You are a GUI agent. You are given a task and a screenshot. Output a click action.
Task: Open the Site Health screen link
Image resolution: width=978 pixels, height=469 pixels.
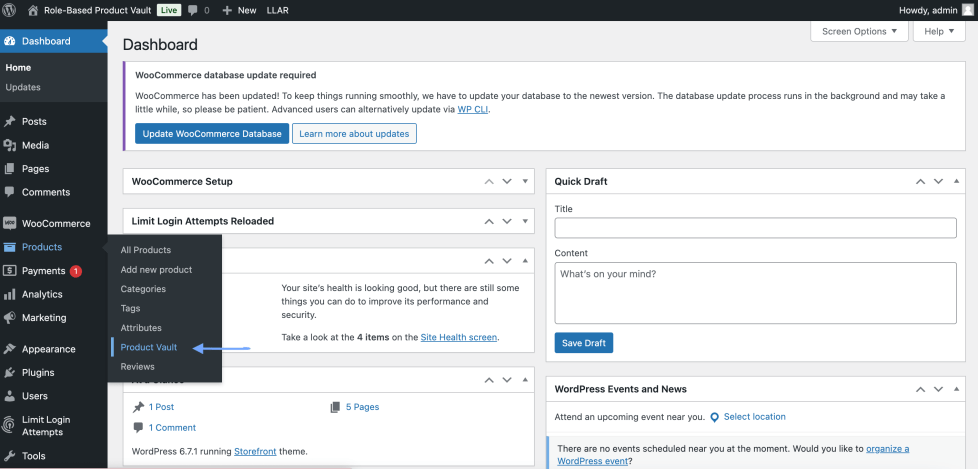click(x=458, y=337)
